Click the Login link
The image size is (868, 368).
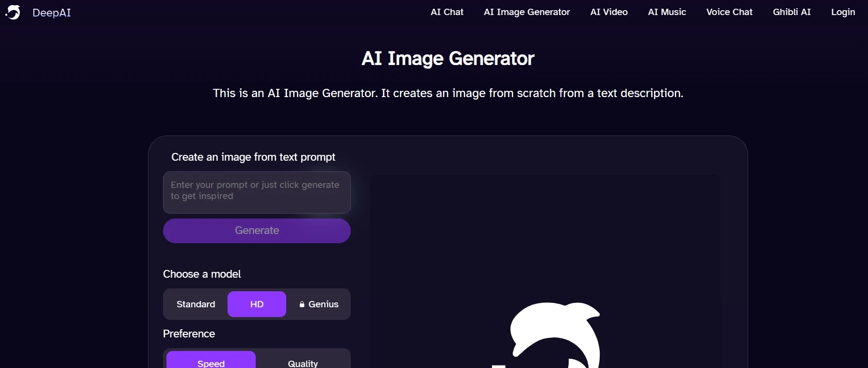tap(843, 12)
